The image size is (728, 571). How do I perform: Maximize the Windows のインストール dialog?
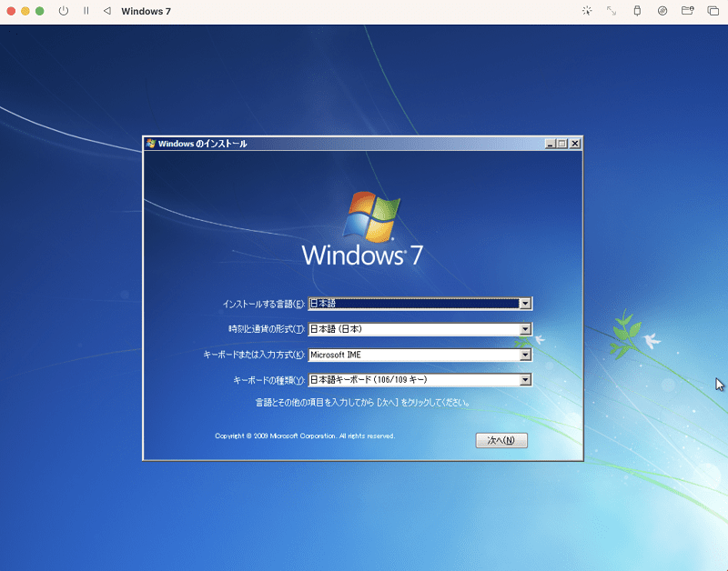point(561,144)
